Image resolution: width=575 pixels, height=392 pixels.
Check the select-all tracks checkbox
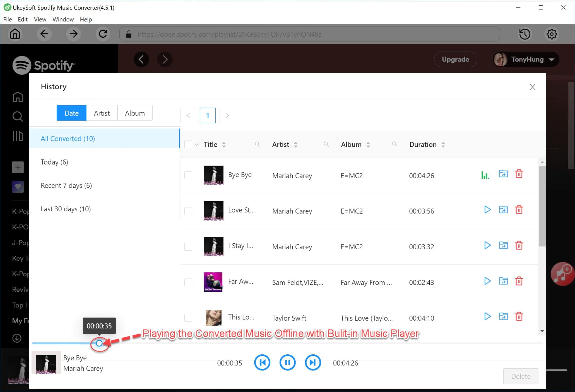tap(189, 144)
